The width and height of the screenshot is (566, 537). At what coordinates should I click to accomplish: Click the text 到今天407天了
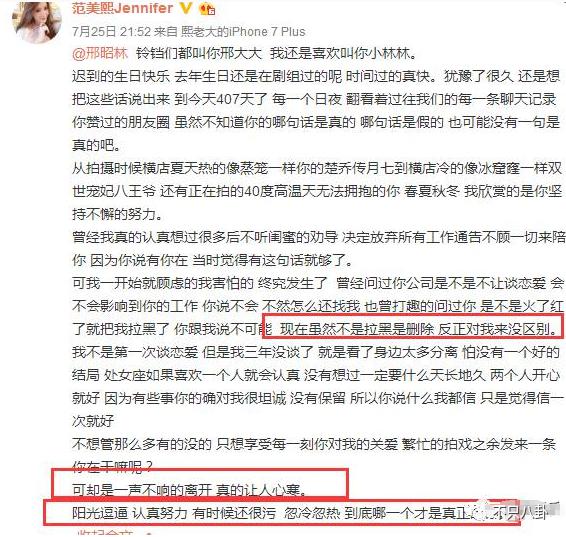click(x=221, y=99)
